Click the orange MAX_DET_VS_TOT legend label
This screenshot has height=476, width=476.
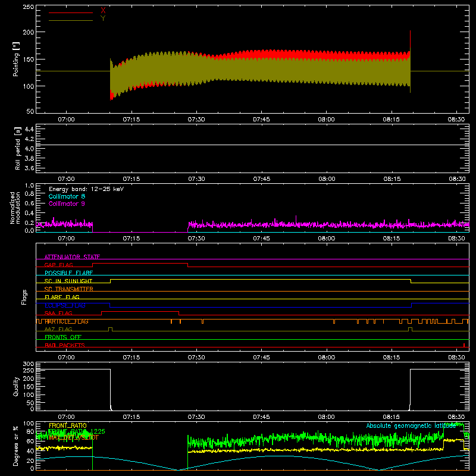click(74, 437)
